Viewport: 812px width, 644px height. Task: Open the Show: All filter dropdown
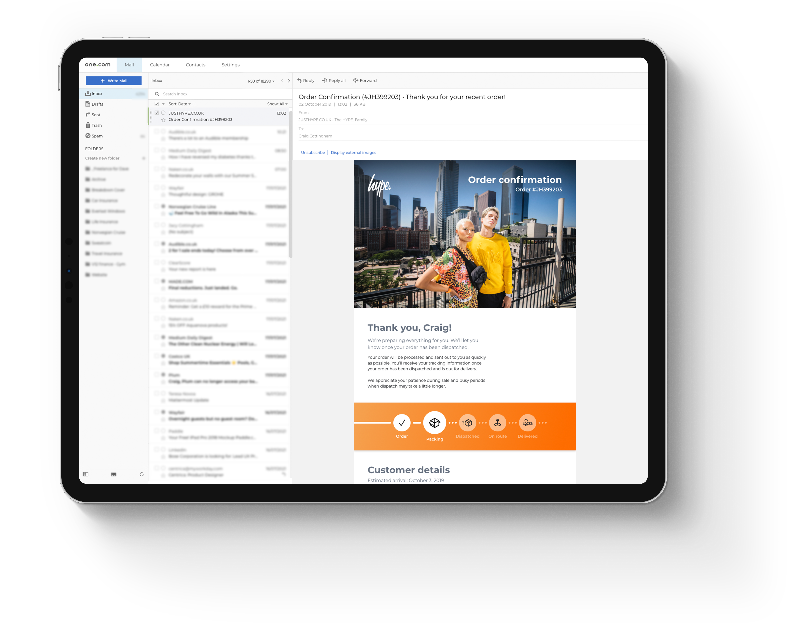(x=277, y=104)
